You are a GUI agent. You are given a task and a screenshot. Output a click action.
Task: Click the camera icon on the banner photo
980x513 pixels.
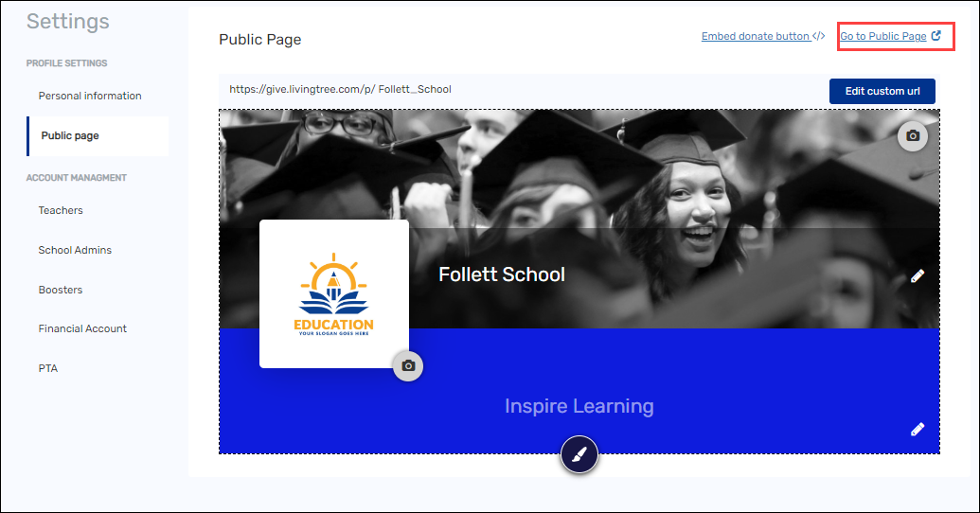(x=913, y=136)
